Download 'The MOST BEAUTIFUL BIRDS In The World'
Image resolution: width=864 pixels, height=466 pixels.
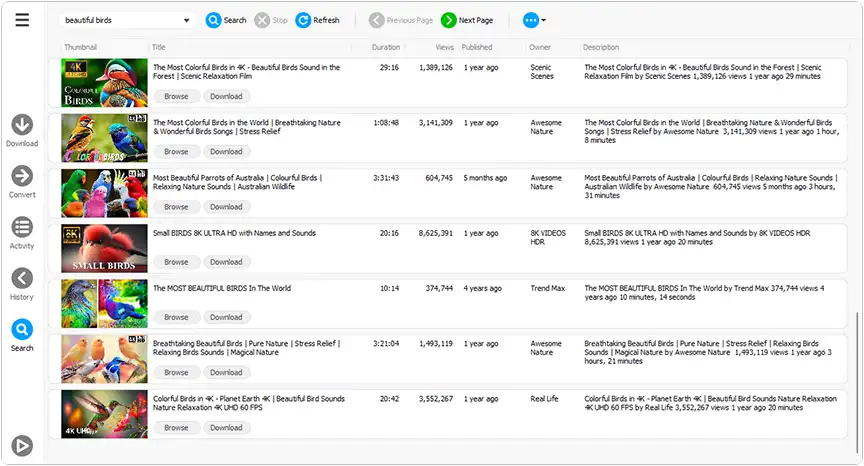226,317
